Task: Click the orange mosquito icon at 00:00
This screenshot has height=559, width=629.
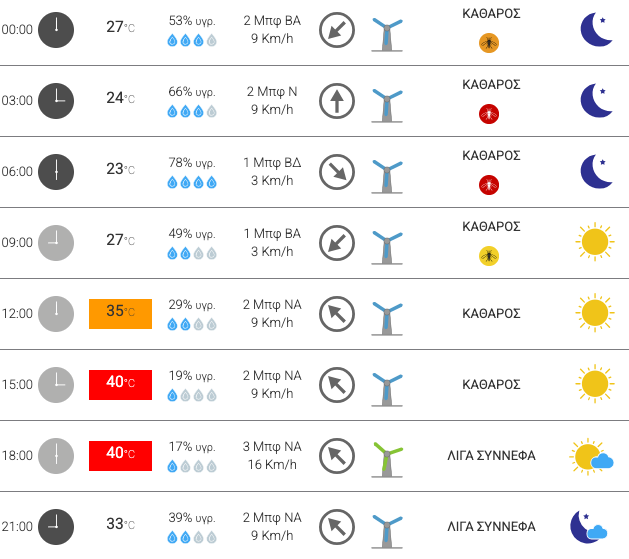Action: 489,43
